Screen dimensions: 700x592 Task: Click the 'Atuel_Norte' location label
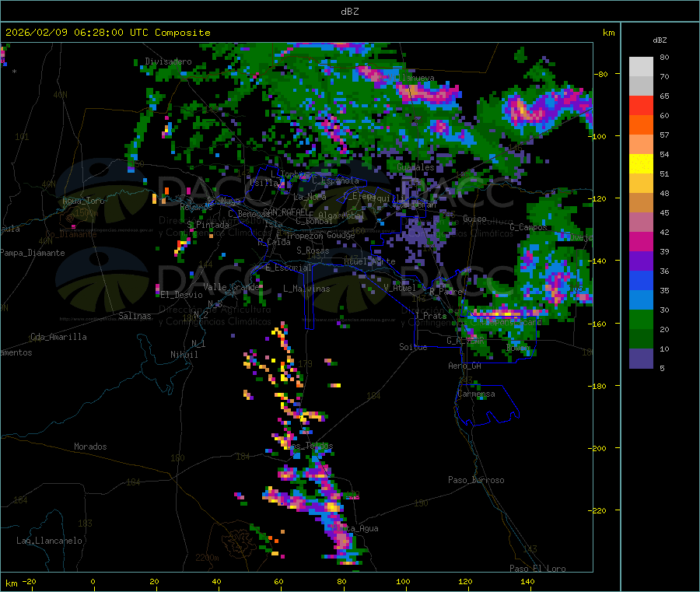(369, 261)
